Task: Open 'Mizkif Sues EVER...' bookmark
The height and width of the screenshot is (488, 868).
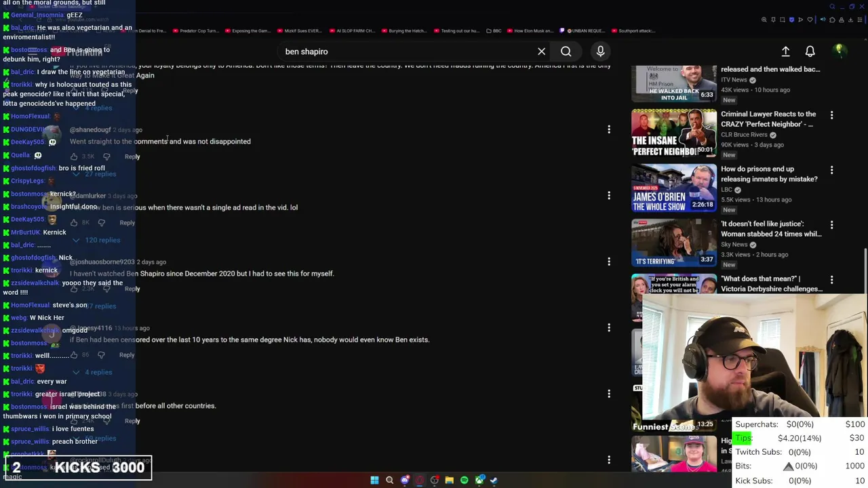Action: pyautogui.click(x=299, y=30)
